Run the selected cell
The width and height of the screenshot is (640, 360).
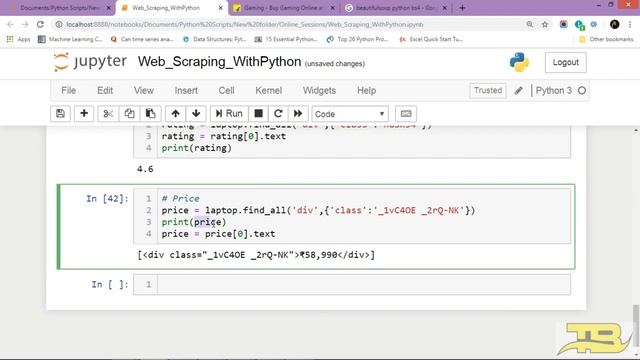coord(229,113)
